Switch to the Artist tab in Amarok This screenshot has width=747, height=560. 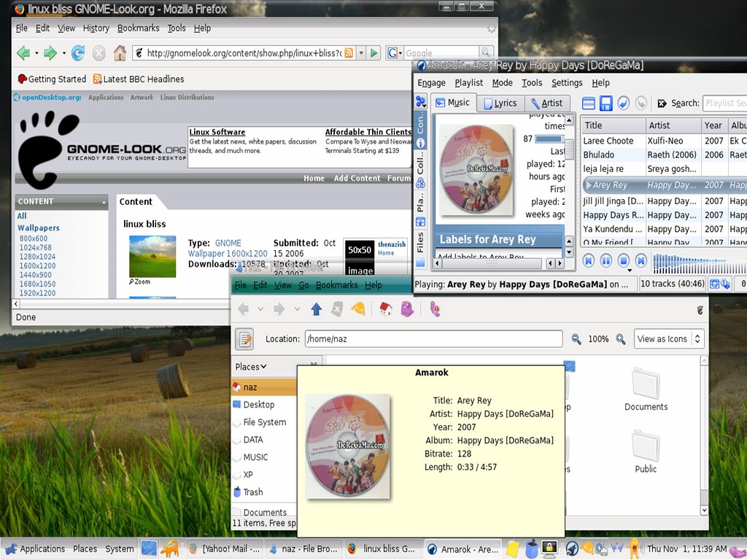click(546, 103)
